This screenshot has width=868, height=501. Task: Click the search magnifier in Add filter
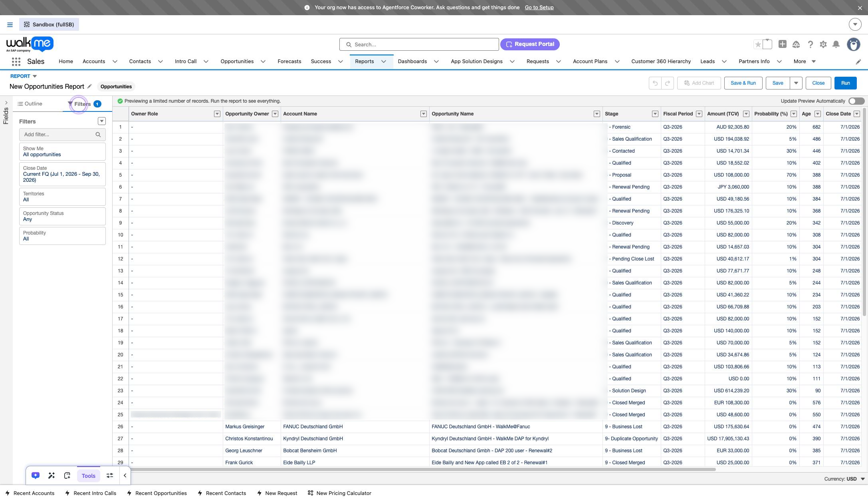click(98, 135)
